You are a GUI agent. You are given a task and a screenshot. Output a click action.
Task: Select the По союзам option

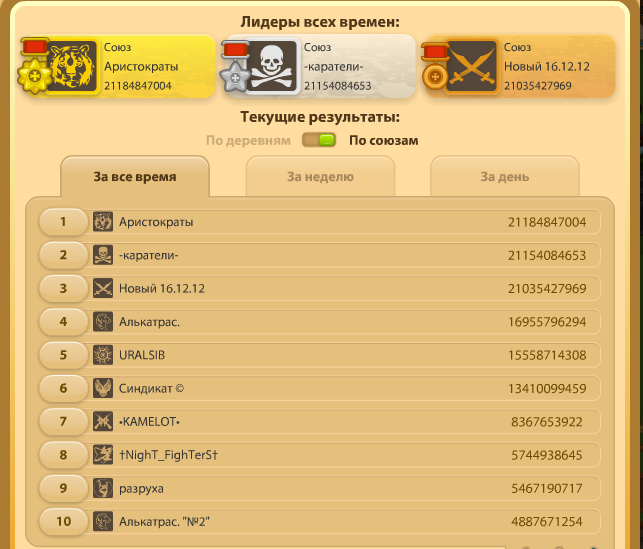click(383, 141)
